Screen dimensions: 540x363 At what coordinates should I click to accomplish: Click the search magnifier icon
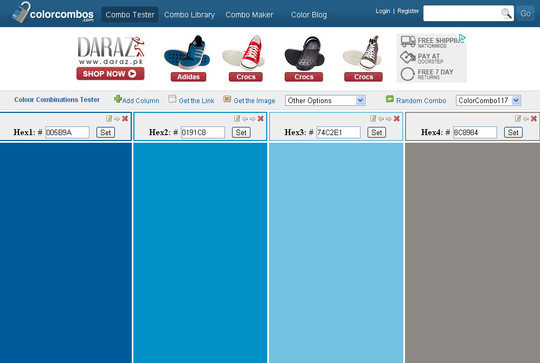click(x=506, y=13)
